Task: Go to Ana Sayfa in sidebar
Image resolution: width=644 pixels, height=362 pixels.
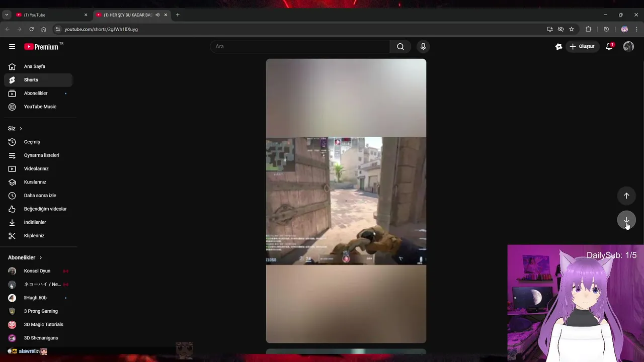Action: 38,66
